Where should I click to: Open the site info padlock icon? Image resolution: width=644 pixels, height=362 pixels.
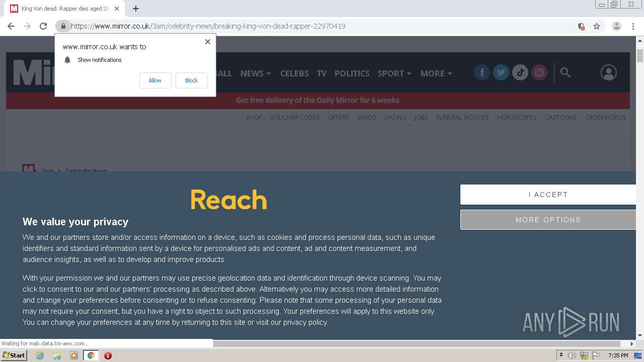click(x=63, y=26)
